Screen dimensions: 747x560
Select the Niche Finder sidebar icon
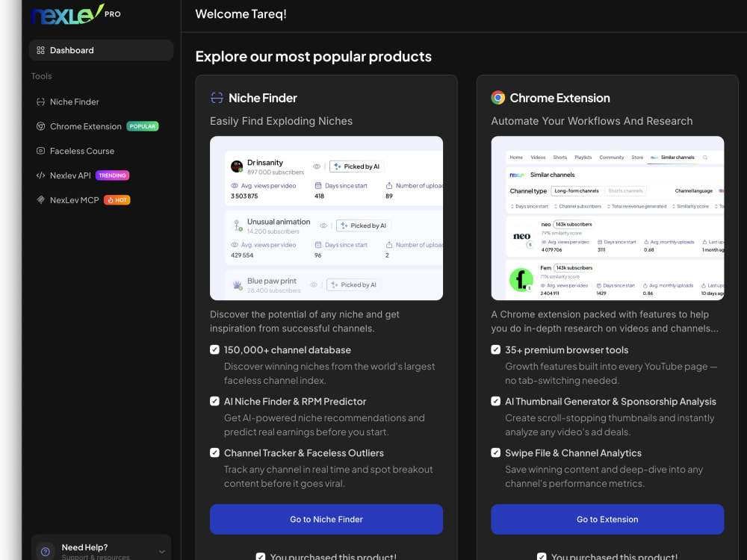[40, 102]
